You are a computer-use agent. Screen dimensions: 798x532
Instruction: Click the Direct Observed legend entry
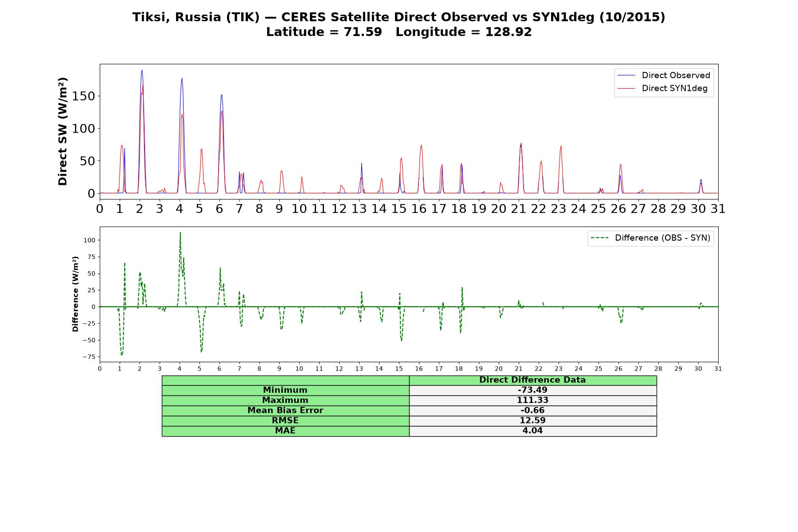pos(664,75)
